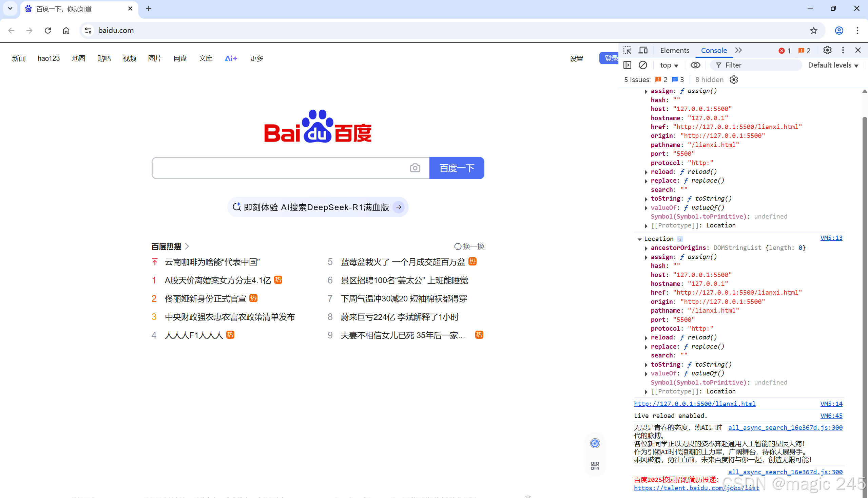Click the camera image search icon
The image size is (868, 498).
pos(415,168)
